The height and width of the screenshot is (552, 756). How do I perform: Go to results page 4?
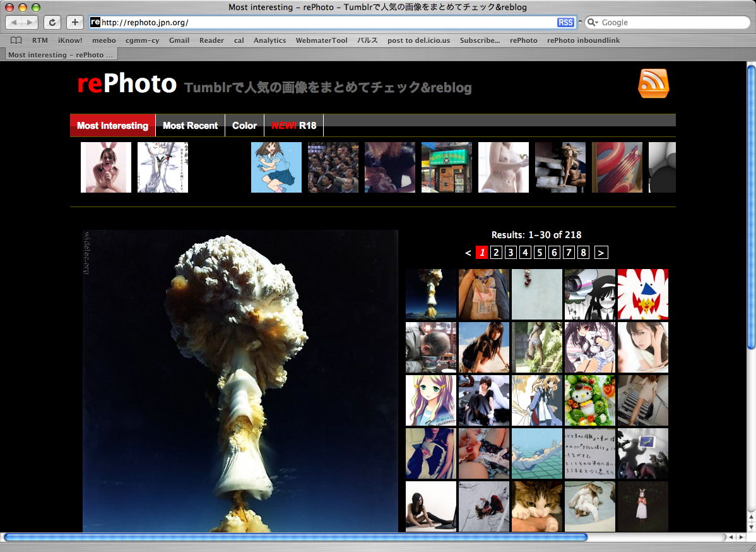pyautogui.click(x=525, y=253)
